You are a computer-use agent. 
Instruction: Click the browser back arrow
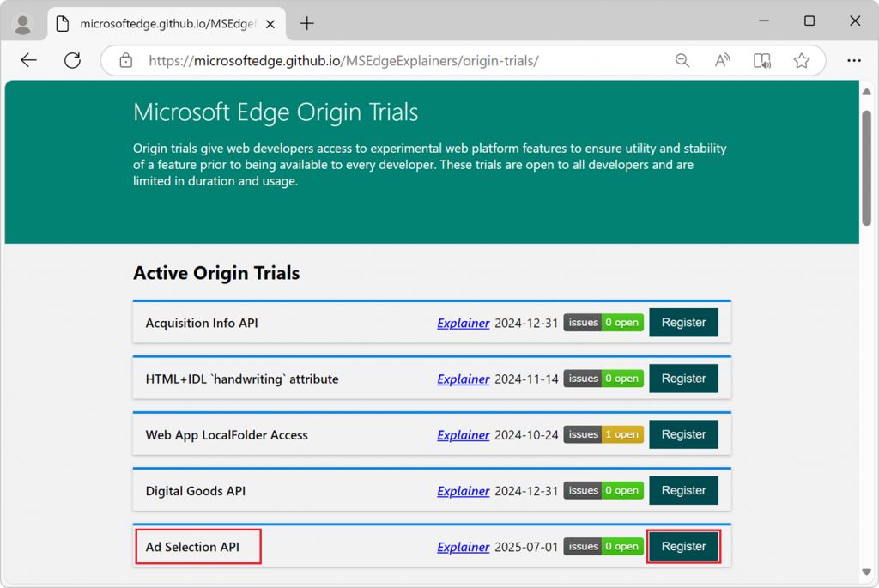point(28,60)
